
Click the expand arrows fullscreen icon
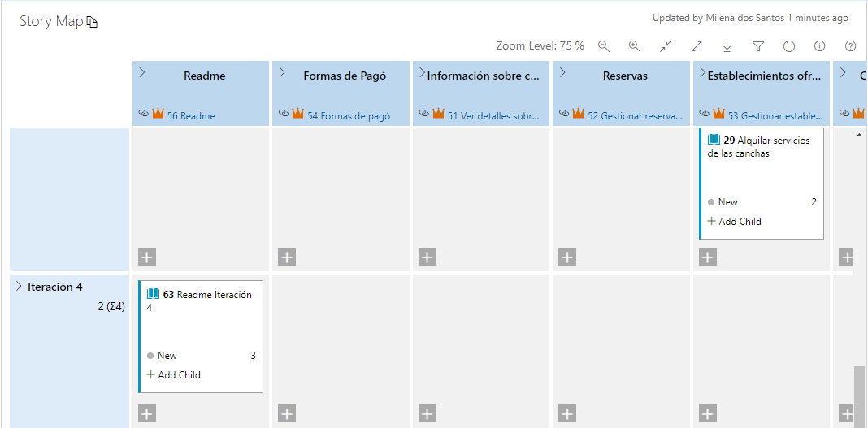697,46
